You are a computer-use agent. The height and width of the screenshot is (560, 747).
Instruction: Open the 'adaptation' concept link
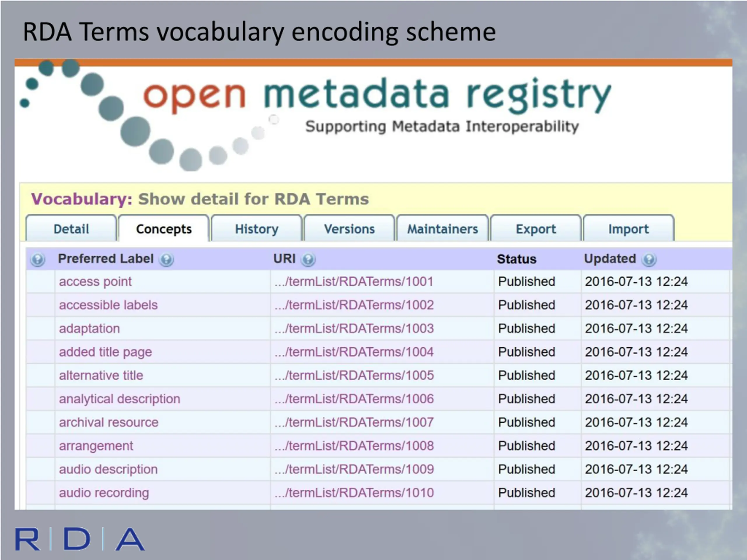(90, 328)
